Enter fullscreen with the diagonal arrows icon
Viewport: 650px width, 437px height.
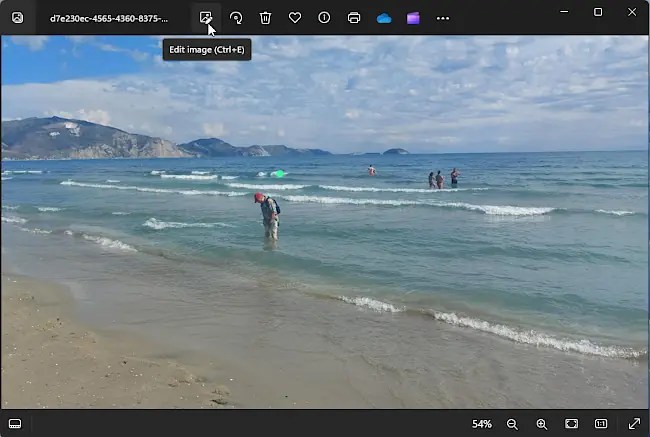(x=634, y=423)
